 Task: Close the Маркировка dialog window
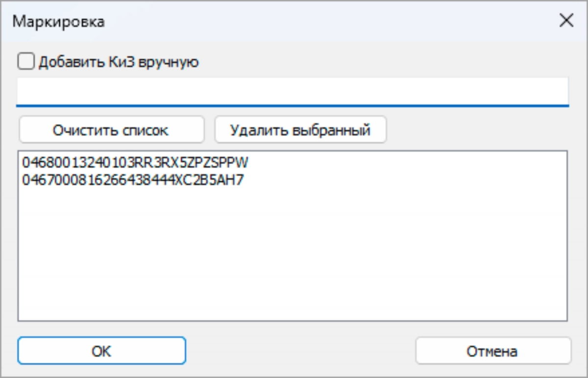click(566, 21)
